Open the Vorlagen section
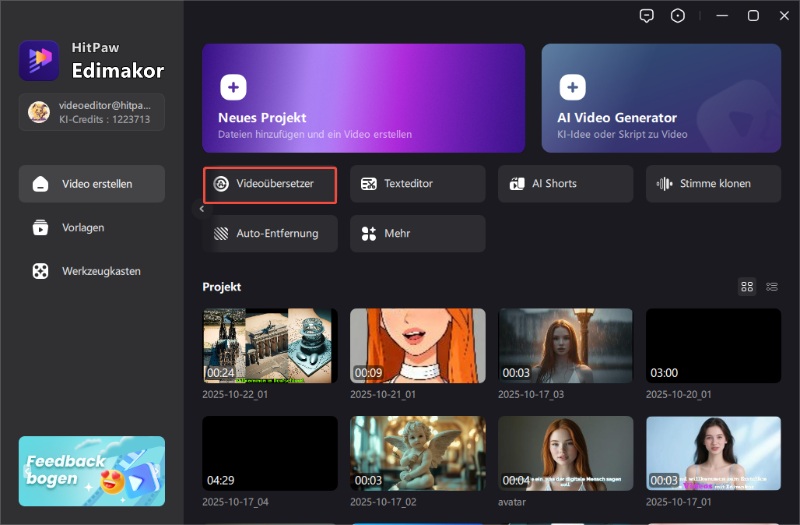The width and height of the screenshot is (800, 525). click(x=92, y=228)
